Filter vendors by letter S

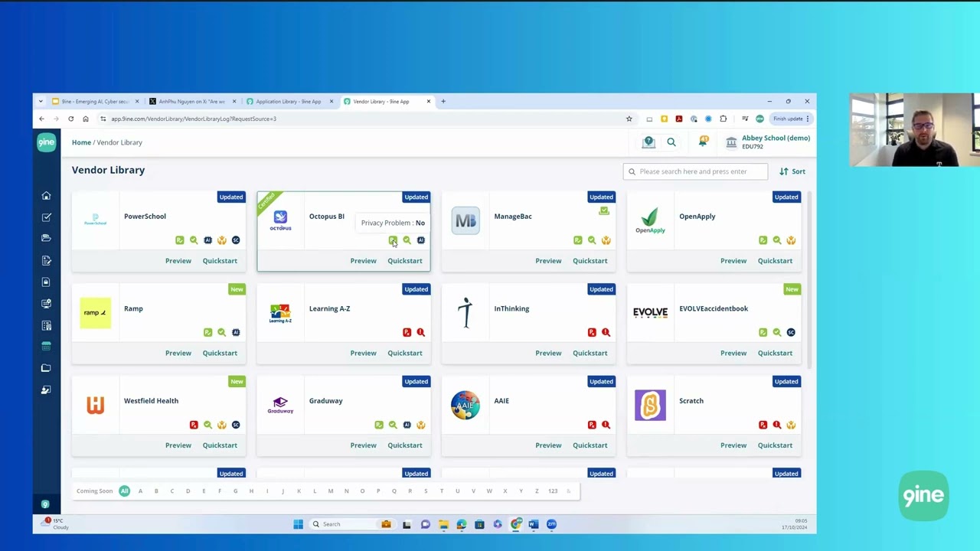pyautogui.click(x=426, y=491)
